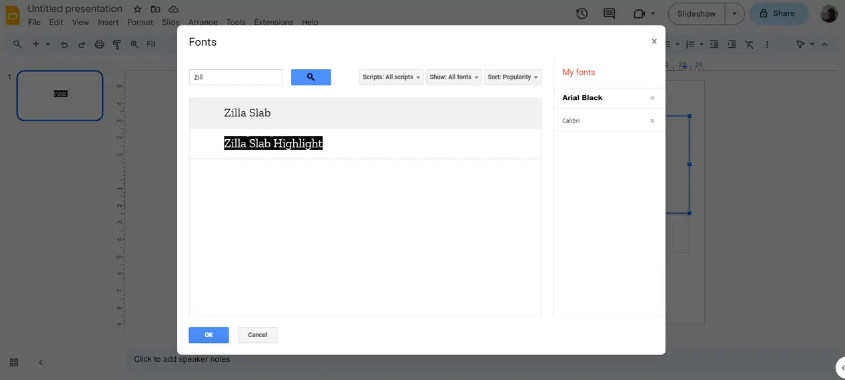Click the numbered list icon

[691, 44]
